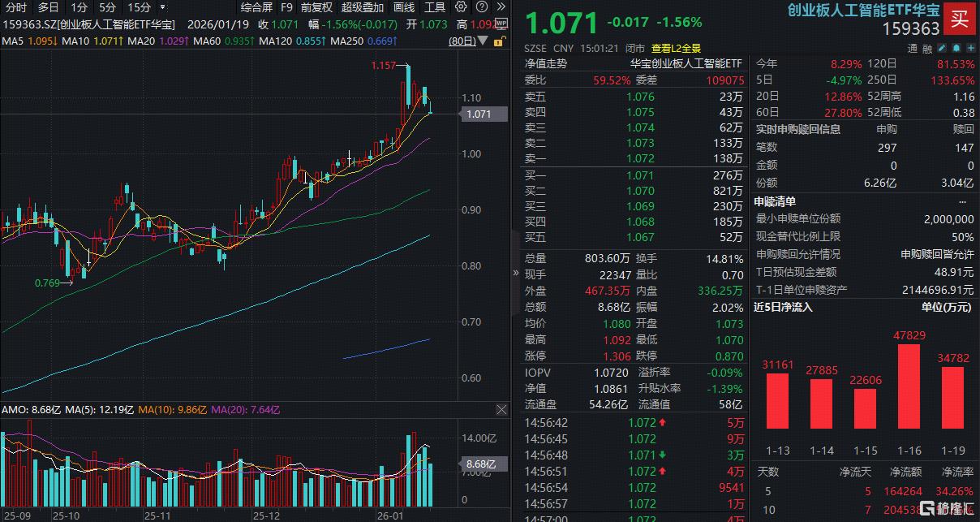Viewport: 980px width, 522px height.
Task: Click 净值走势 label
Action: pos(546,63)
